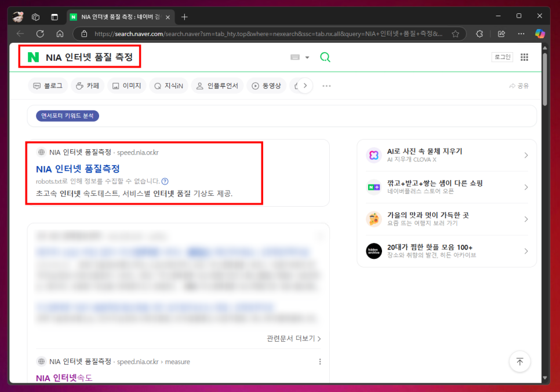Click the browser share icon
Screen dimensions: 560x392
[x=501, y=34]
